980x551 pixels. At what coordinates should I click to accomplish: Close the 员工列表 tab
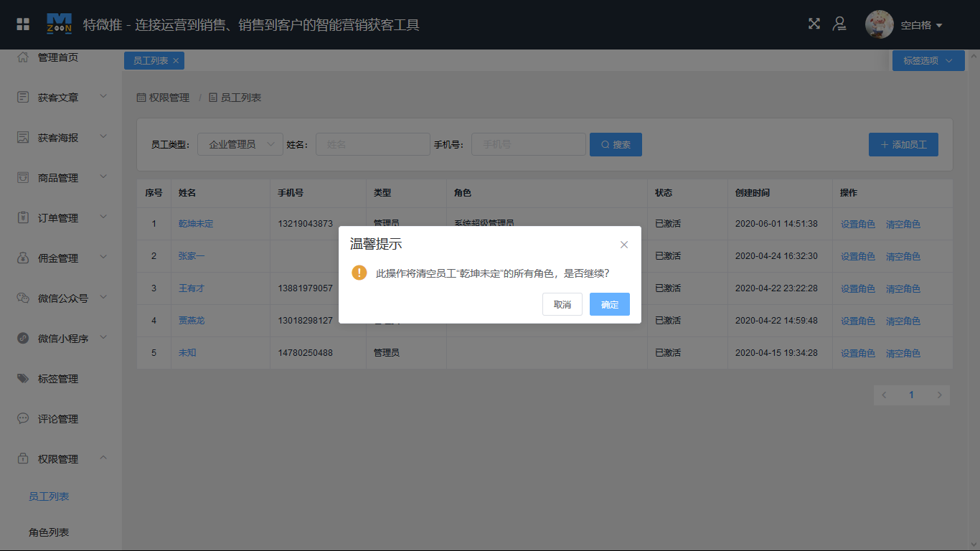click(x=176, y=61)
